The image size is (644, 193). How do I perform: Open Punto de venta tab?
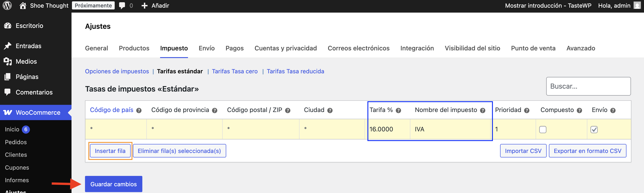click(533, 48)
